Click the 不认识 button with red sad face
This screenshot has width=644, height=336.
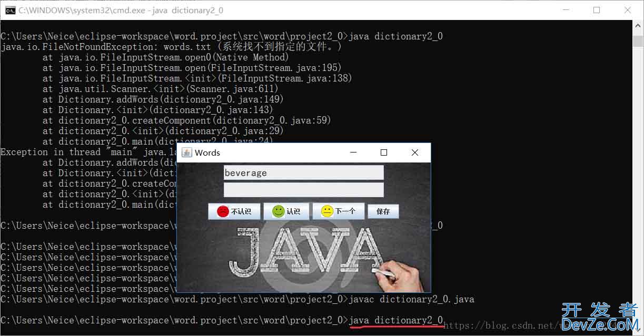pos(234,211)
